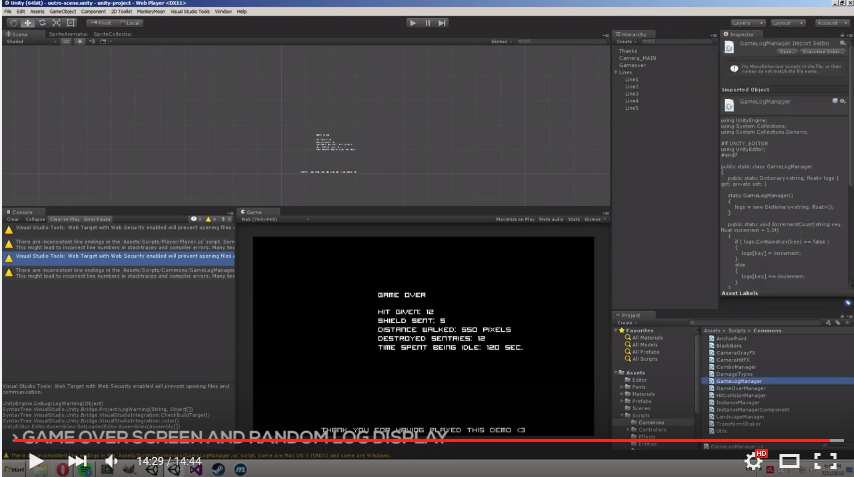Toggle Collapse in Console
This screenshot has height=477, width=854.
click(x=35, y=219)
